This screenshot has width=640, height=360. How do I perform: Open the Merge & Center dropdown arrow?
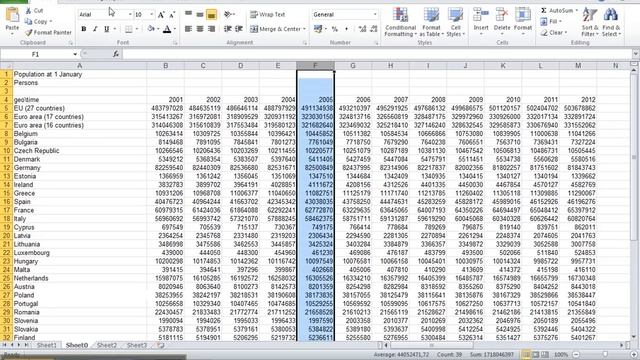pyautogui.click(x=304, y=29)
